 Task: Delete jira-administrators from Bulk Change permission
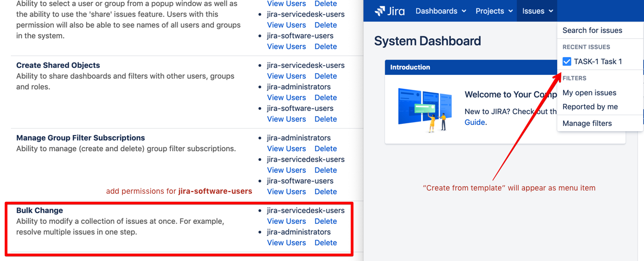pos(326,243)
